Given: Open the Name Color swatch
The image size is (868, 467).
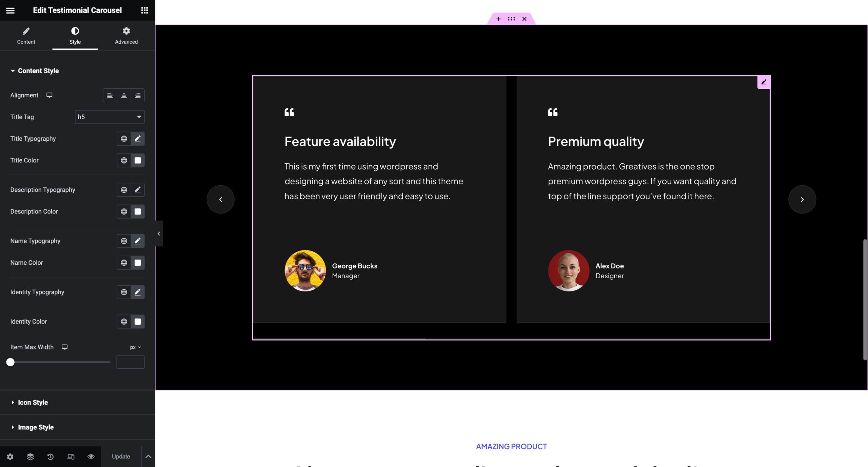Looking at the screenshot, I should (137, 263).
